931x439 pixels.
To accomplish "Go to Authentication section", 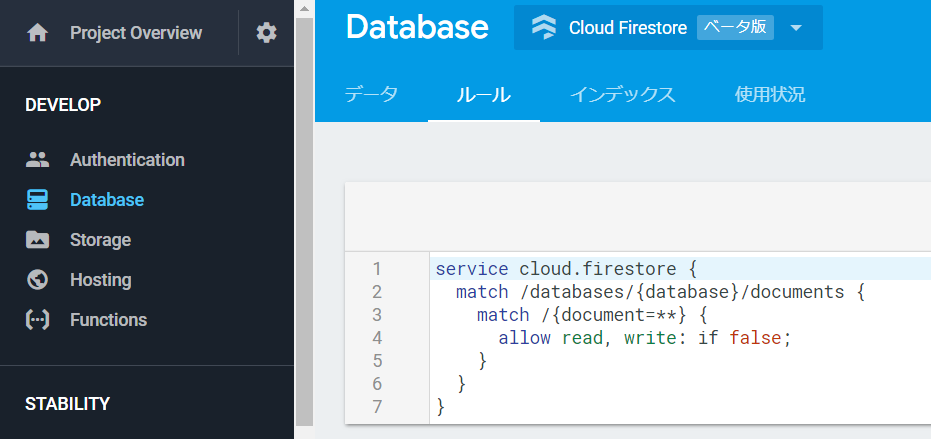I will tap(127, 160).
